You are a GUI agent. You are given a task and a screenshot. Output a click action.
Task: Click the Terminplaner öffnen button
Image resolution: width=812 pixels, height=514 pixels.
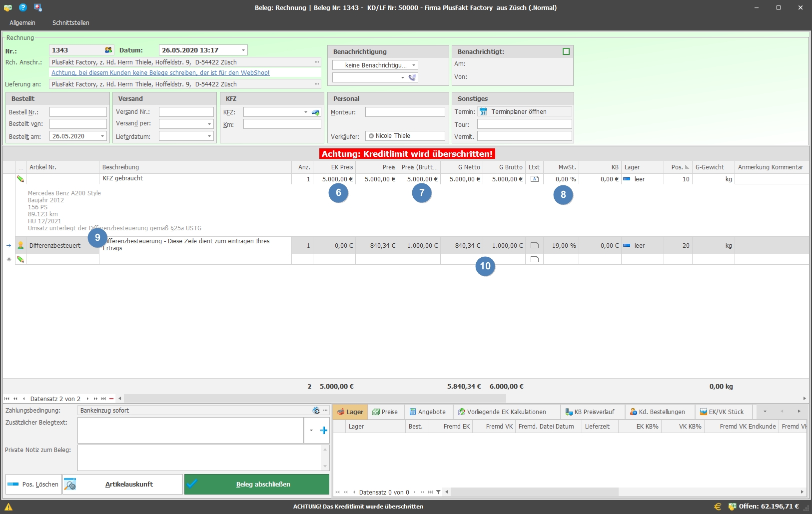[524, 112]
